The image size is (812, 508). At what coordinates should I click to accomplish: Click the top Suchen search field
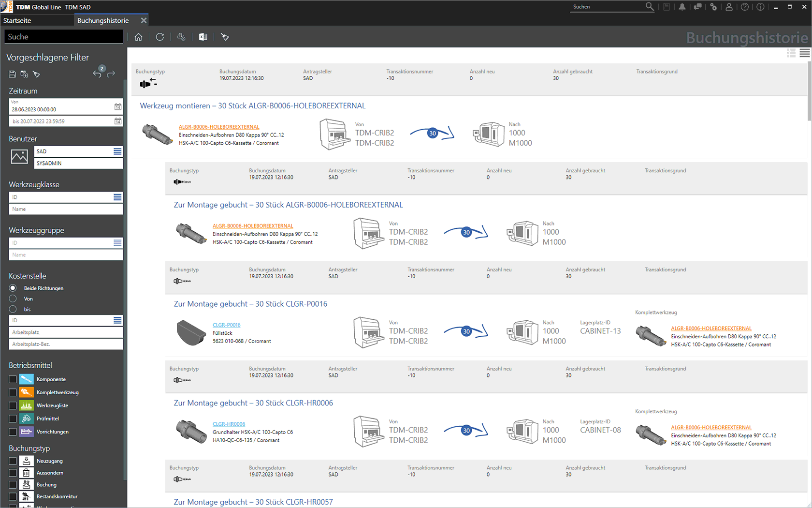pos(607,7)
